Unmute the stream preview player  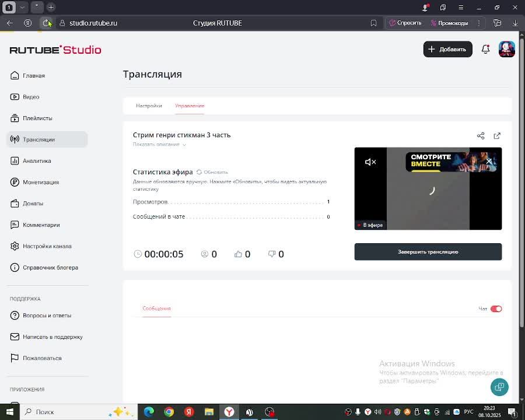tap(370, 162)
